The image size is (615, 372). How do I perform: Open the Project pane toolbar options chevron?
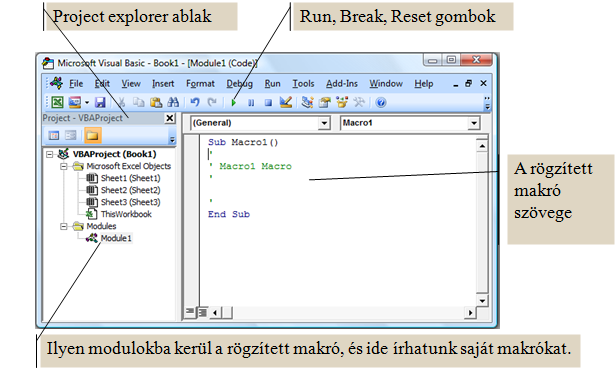pyautogui.click(x=172, y=139)
